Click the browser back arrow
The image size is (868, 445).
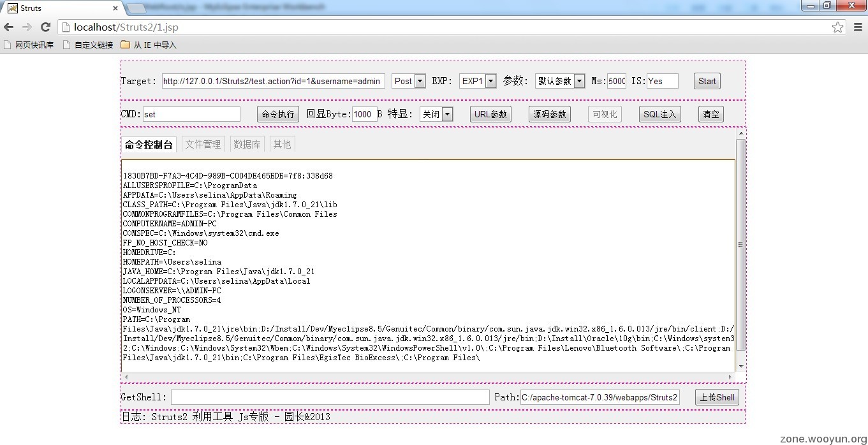click(8, 27)
